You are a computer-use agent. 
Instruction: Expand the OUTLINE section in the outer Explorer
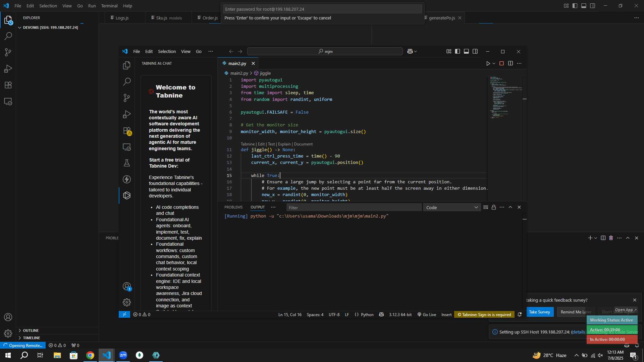pyautogui.click(x=57, y=330)
